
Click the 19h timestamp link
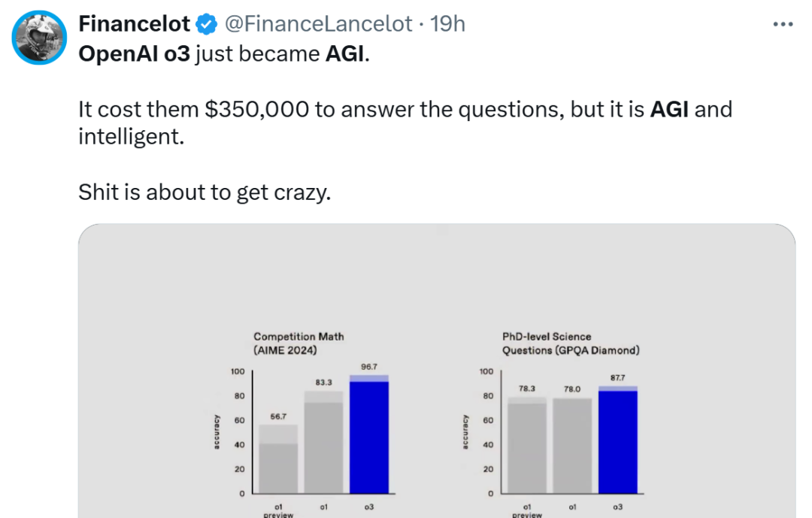pyautogui.click(x=448, y=24)
